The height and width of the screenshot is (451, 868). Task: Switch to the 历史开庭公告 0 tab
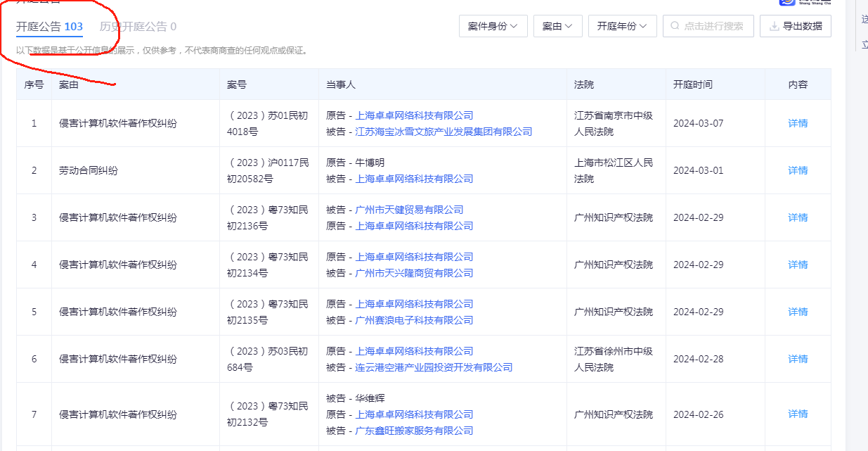[x=138, y=27]
